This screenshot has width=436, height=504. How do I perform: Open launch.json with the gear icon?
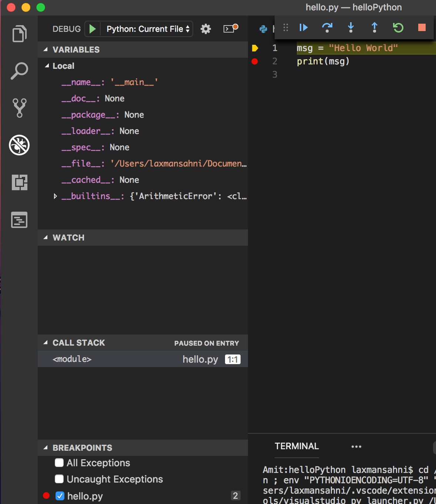point(206,29)
